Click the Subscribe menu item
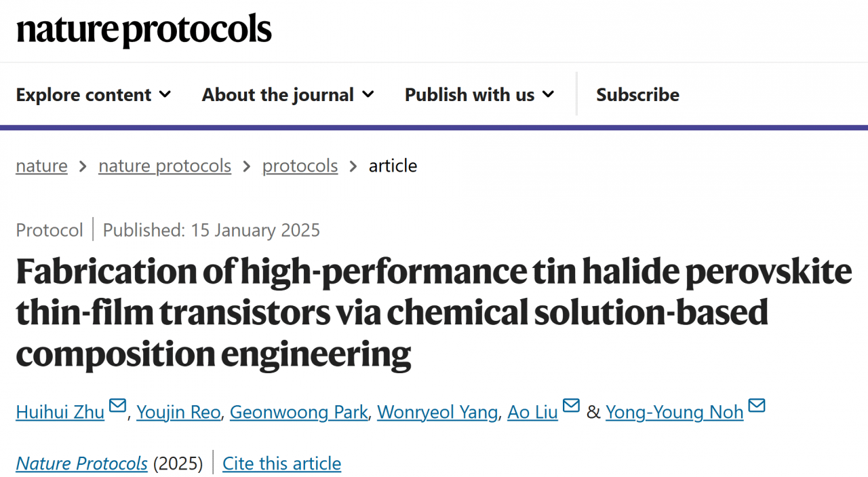The height and width of the screenshot is (477, 868). [637, 95]
